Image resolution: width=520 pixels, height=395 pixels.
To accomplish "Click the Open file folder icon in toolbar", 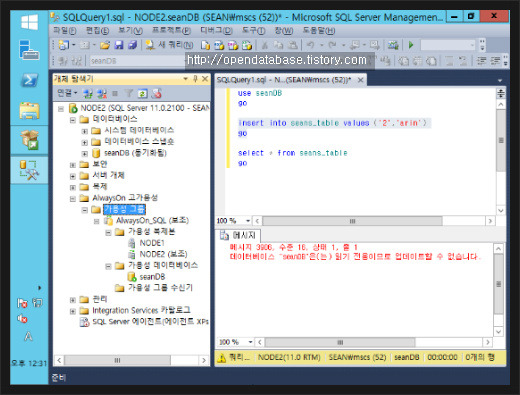I will [105, 45].
